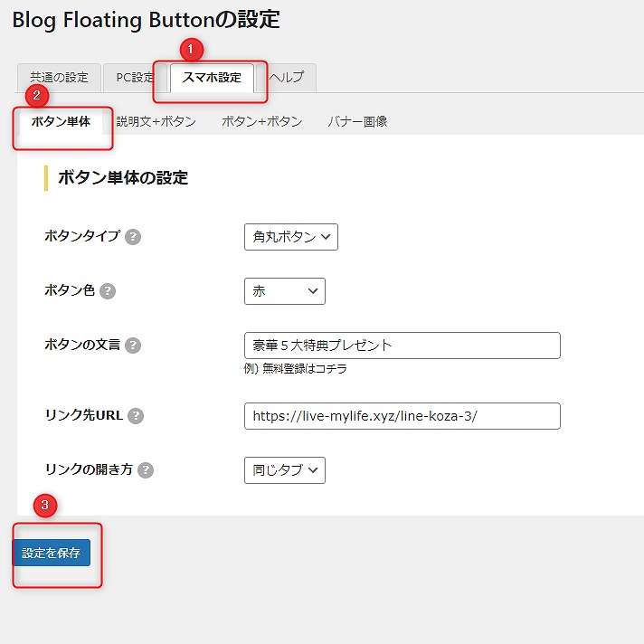This screenshot has width=644, height=644.
Task: Click question mark next to リンクの開き方
Action: point(146,470)
